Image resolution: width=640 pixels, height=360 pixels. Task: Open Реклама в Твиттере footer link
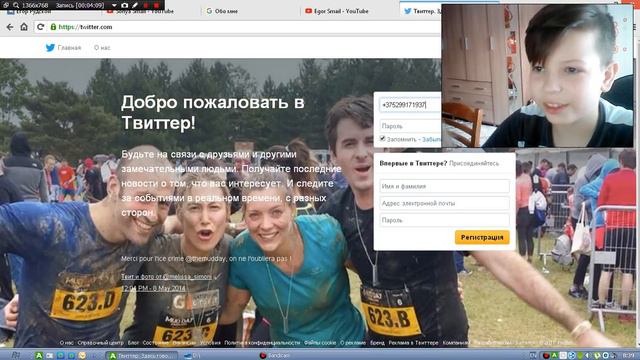coord(413,343)
